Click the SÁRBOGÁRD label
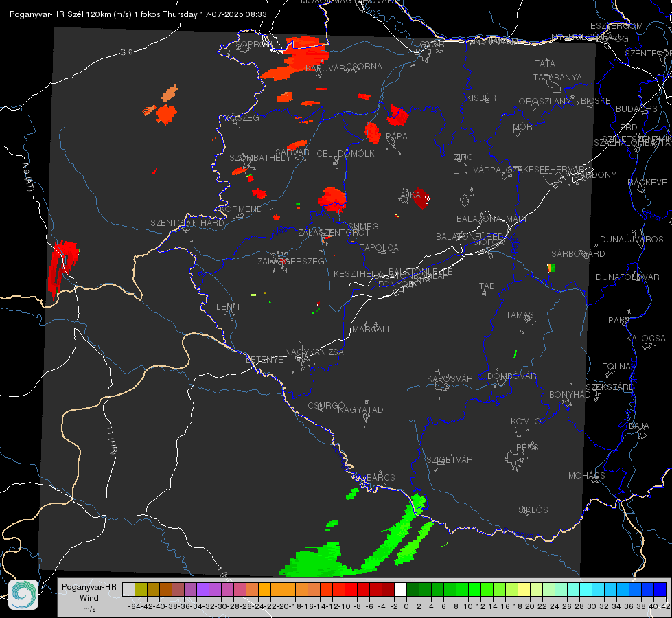This screenshot has width=672, height=618. 578,254
